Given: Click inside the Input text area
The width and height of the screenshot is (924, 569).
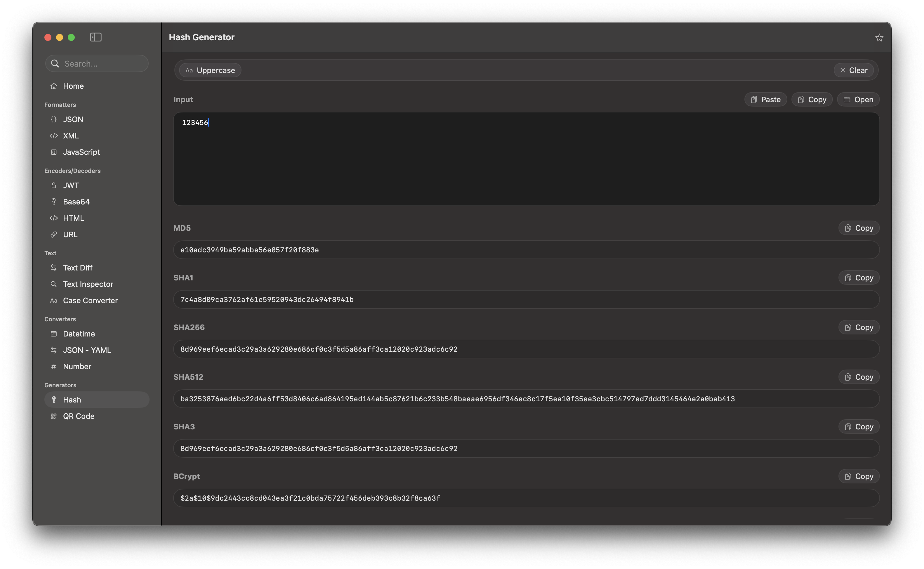Looking at the screenshot, I should click(x=526, y=162).
